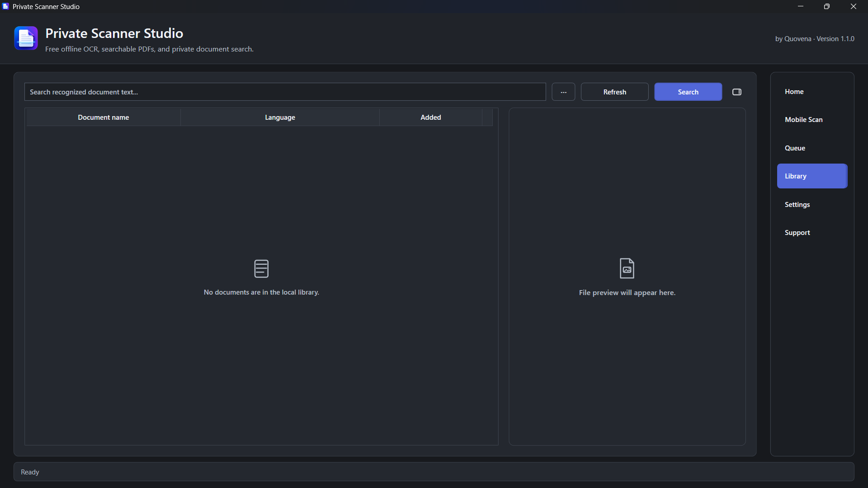Open the Support section

(812, 233)
